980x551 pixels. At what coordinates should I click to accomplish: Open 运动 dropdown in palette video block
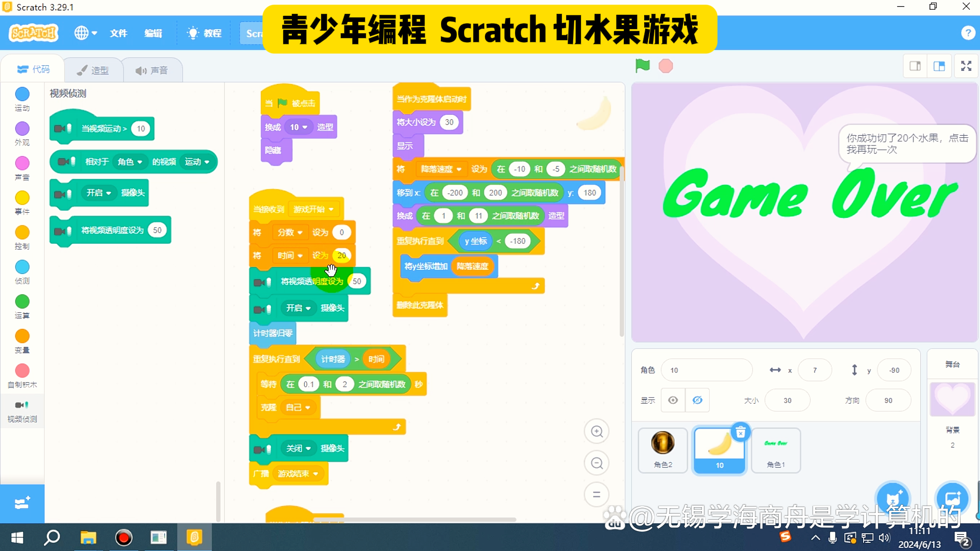tap(197, 162)
